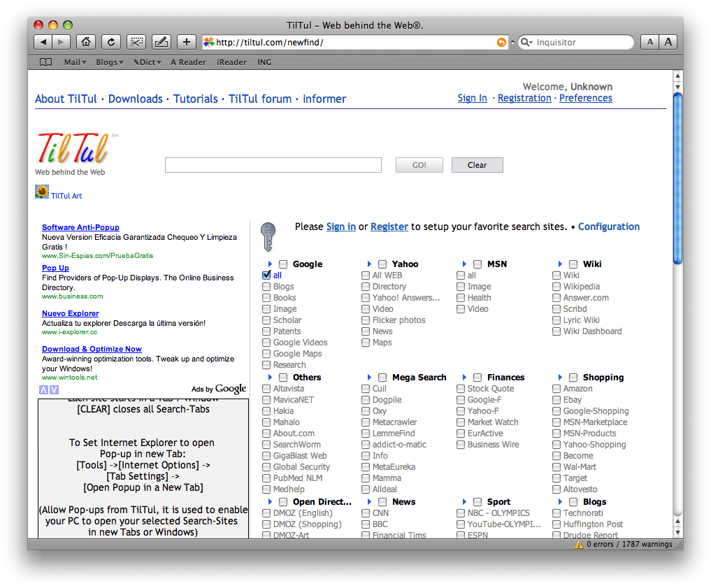711x588 pixels.
Task: Open the Preferences link
Action: pyautogui.click(x=585, y=98)
